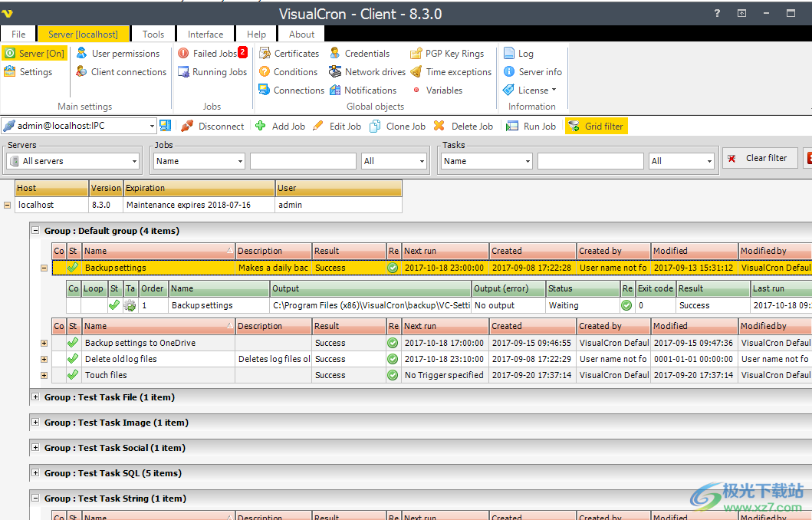Click the Clear filter button
Image resolution: width=812 pixels, height=520 pixels.
759,158
